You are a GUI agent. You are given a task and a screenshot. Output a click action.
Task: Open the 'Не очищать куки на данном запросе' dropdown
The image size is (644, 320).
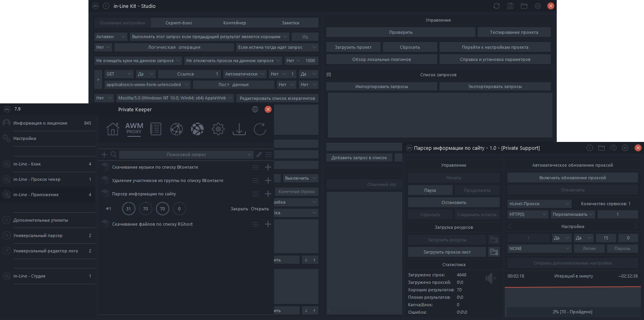click(138, 61)
